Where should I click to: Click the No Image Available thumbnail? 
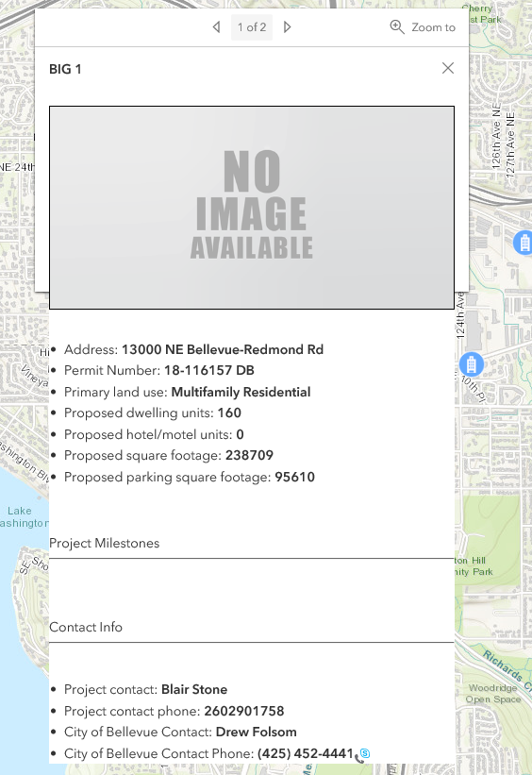point(252,208)
